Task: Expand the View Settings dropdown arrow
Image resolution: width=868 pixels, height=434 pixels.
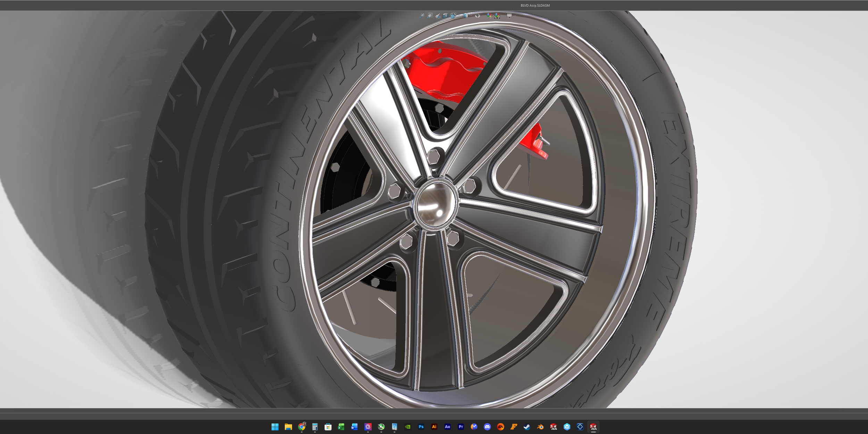Action: click(515, 16)
